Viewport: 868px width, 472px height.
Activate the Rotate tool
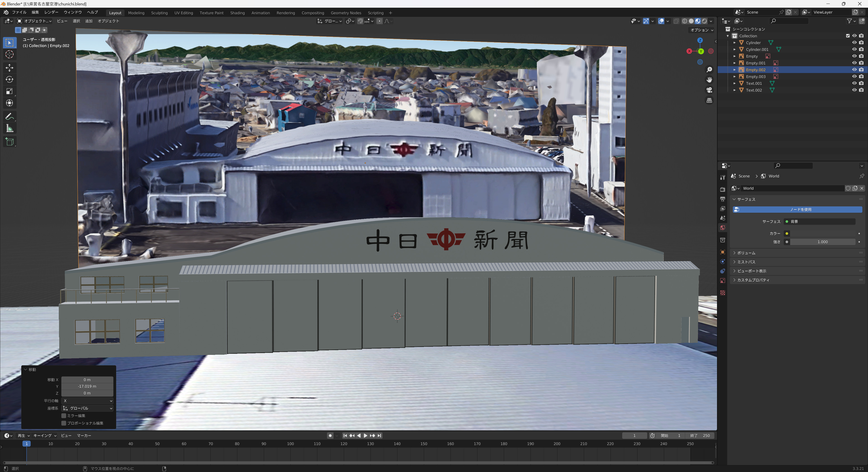click(x=9, y=80)
